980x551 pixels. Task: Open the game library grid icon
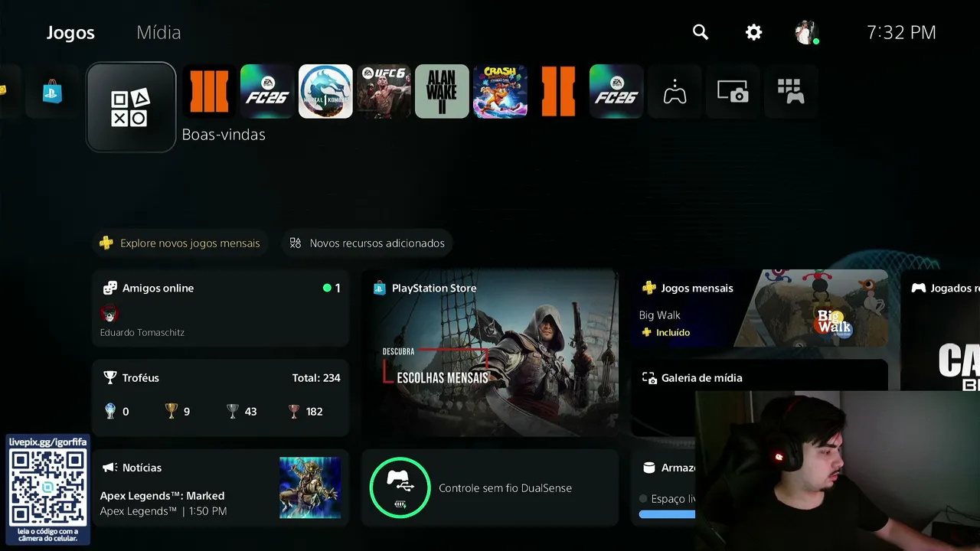pos(791,92)
